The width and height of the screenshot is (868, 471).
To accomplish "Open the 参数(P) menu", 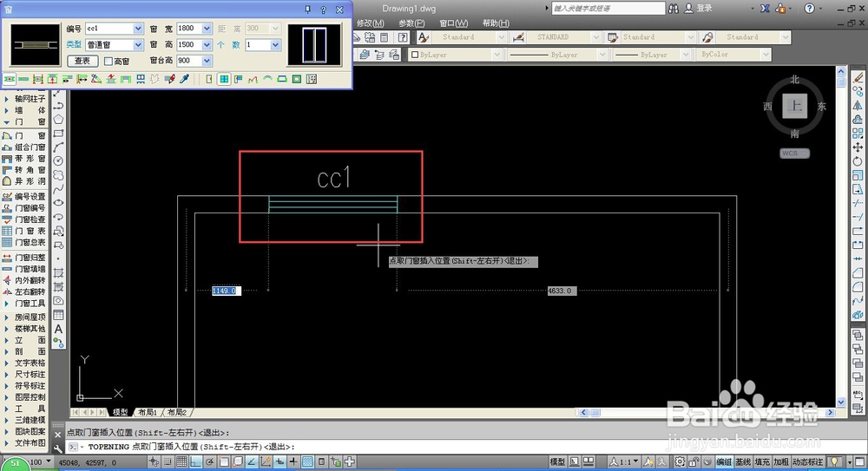I will pyautogui.click(x=411, y=23).
